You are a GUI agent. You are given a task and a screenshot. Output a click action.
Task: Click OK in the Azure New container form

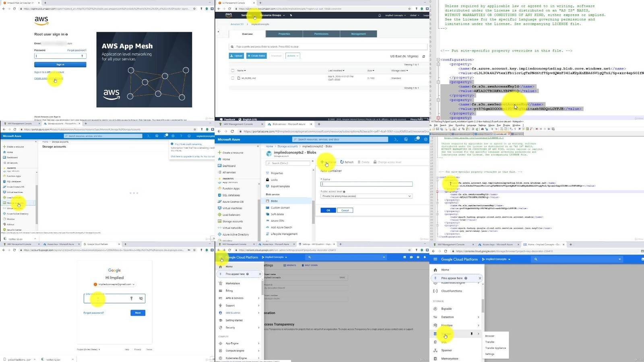point(328,210)
